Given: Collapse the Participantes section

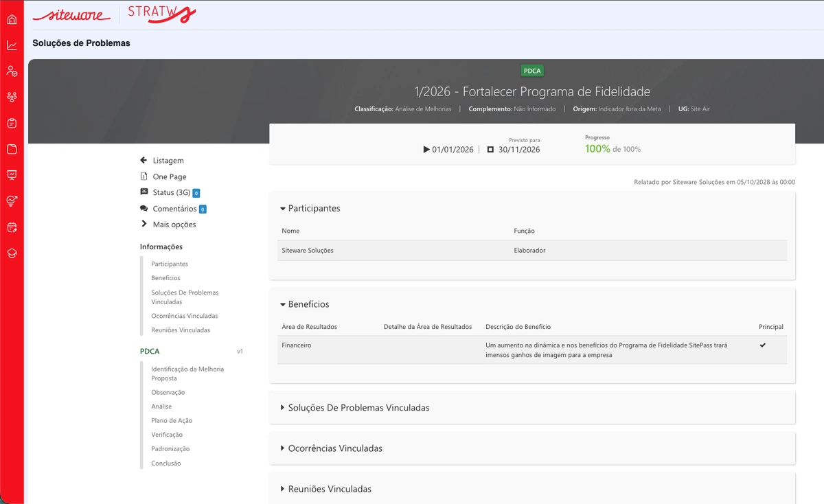Looking at the screenshot, I should click(310, 208).
